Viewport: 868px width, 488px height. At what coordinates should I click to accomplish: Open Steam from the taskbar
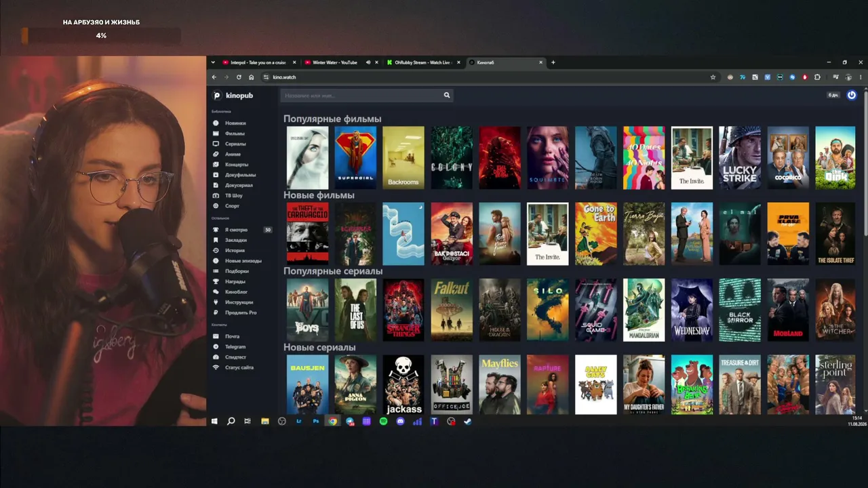(468, 422)
